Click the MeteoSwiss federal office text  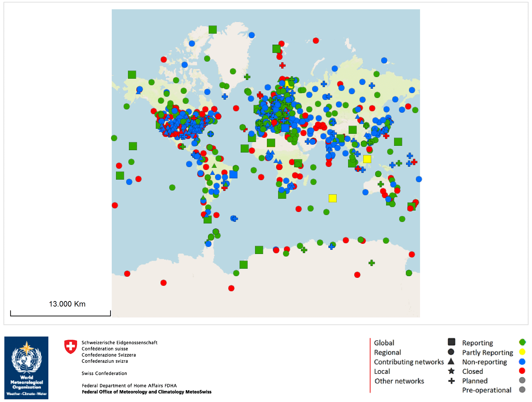146,392
